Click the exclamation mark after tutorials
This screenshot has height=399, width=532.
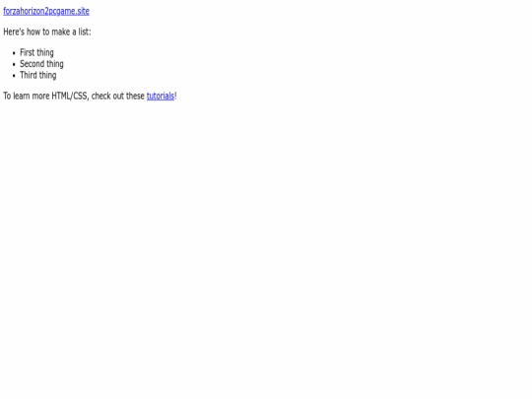pyautogui.click(x=175, y=96)
